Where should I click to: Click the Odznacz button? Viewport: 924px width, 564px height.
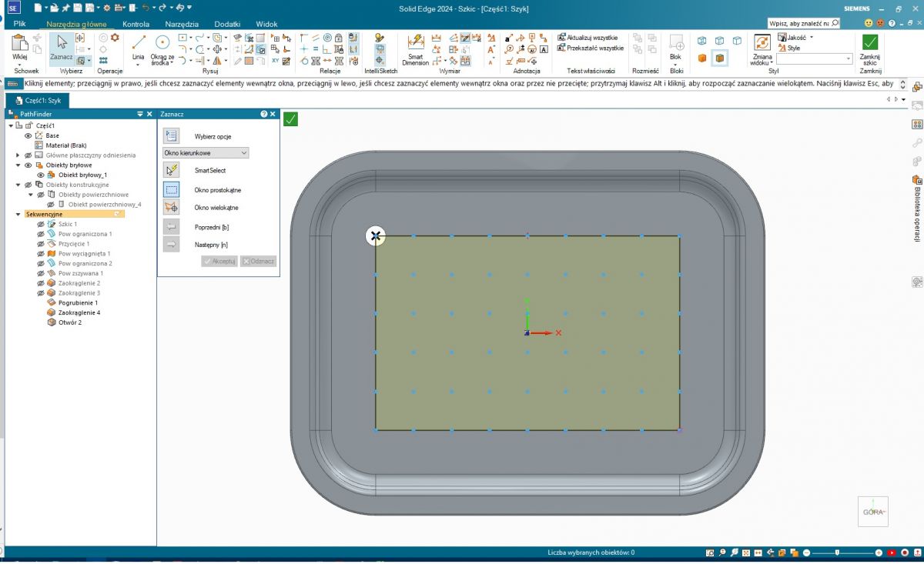point(258,262)
